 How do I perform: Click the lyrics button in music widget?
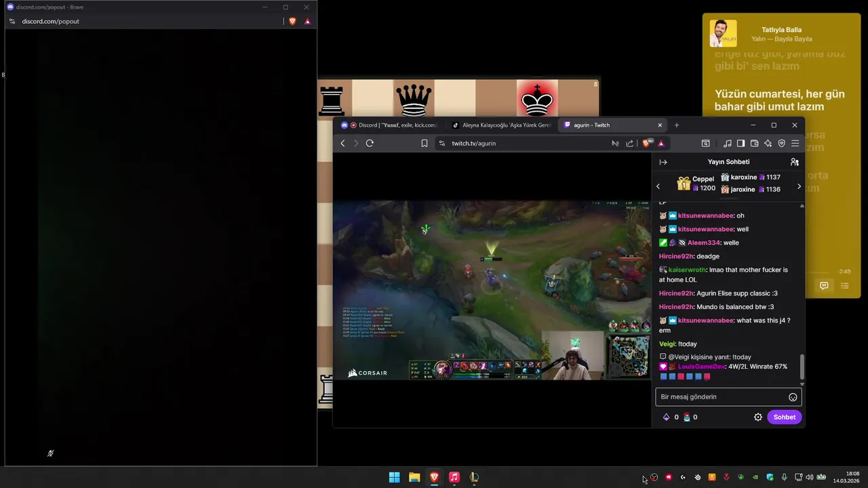point(824,286)
